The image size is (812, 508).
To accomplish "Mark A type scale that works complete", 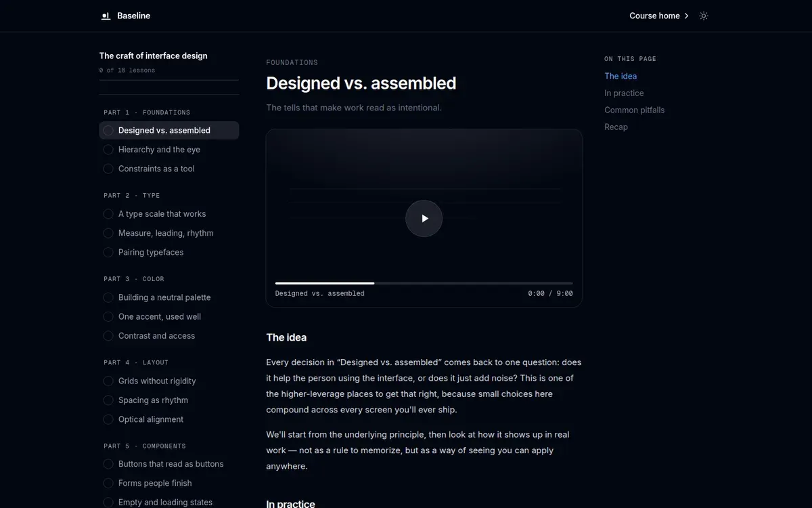I will point(108,214).
